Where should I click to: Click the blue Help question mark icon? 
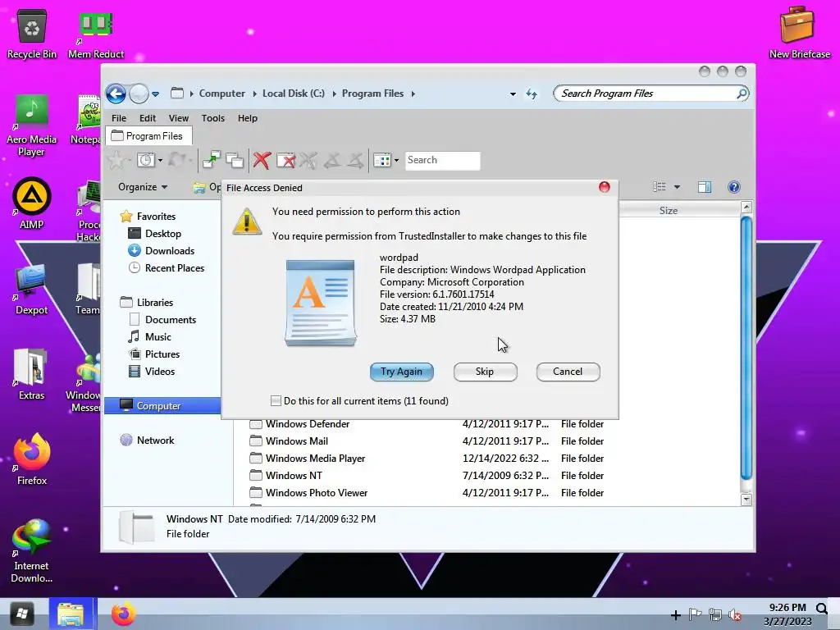tap(734, 187)
